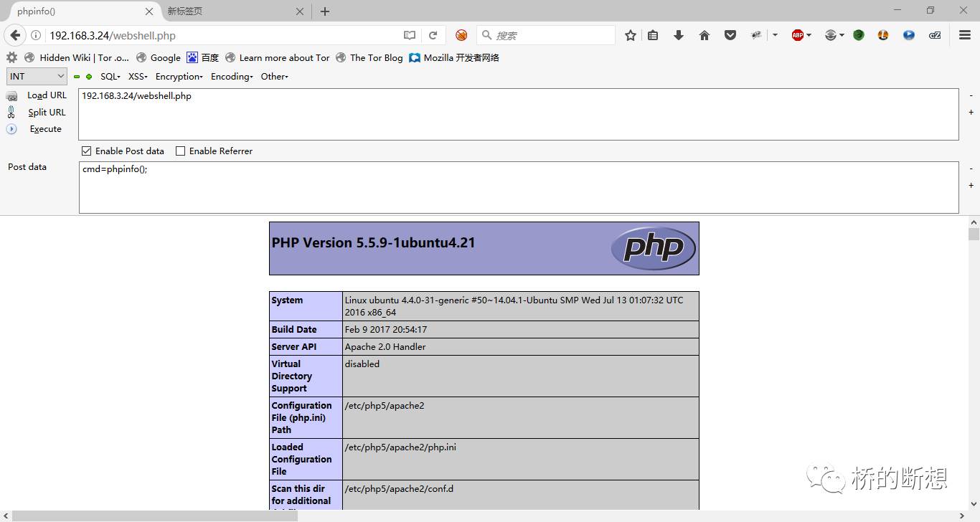This screenshot has width=980, height=522.
Task: Open the Encryption dropdown menu
Action: [x=179, y=77]
